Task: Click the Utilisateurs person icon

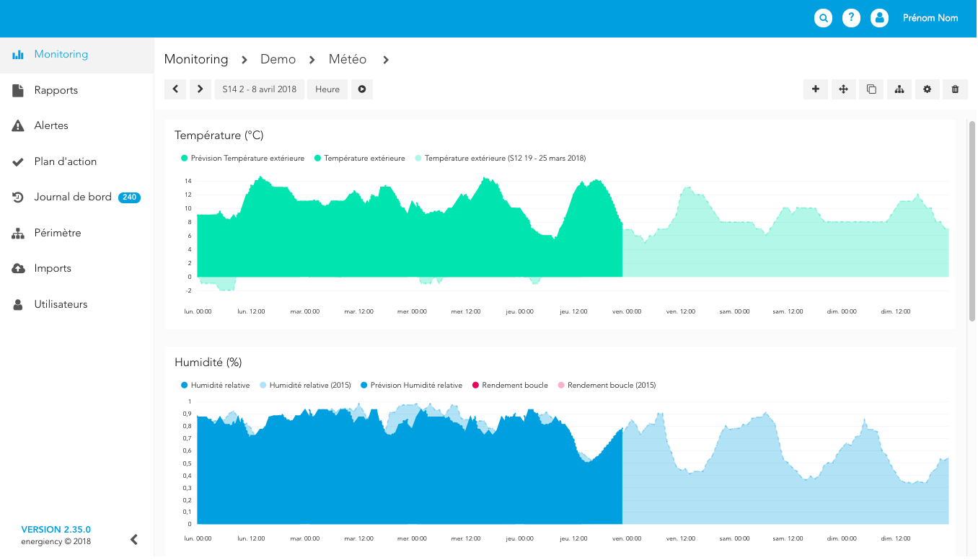Action: [x=18, y=304]
